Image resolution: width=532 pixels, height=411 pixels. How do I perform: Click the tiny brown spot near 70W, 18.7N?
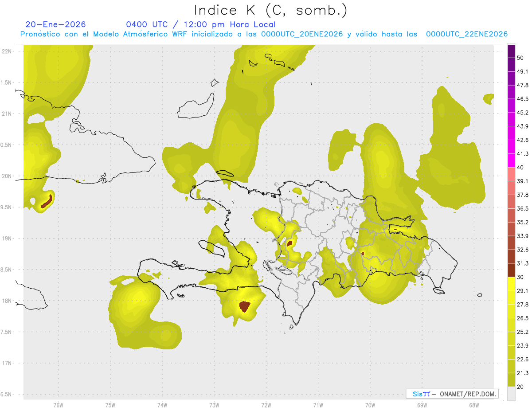362,254
